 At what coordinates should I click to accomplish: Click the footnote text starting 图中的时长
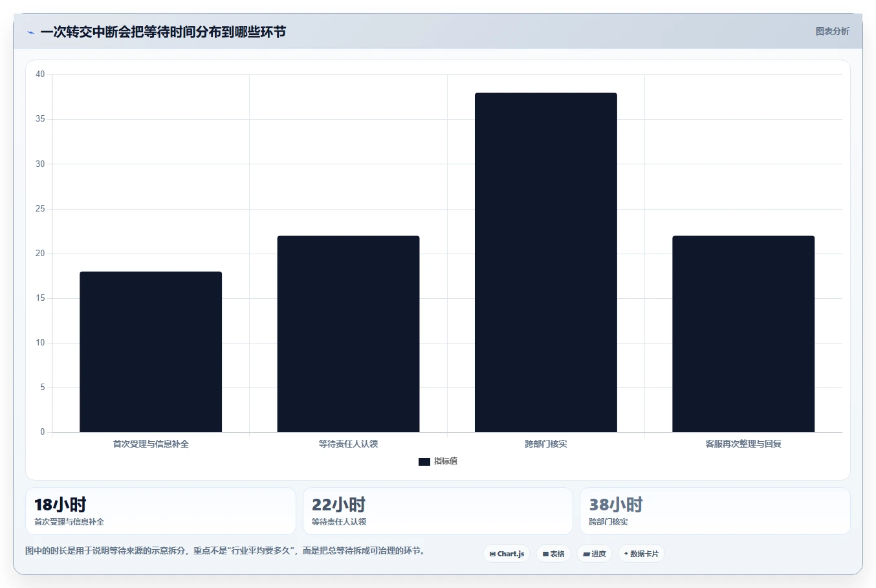point(226,551)
